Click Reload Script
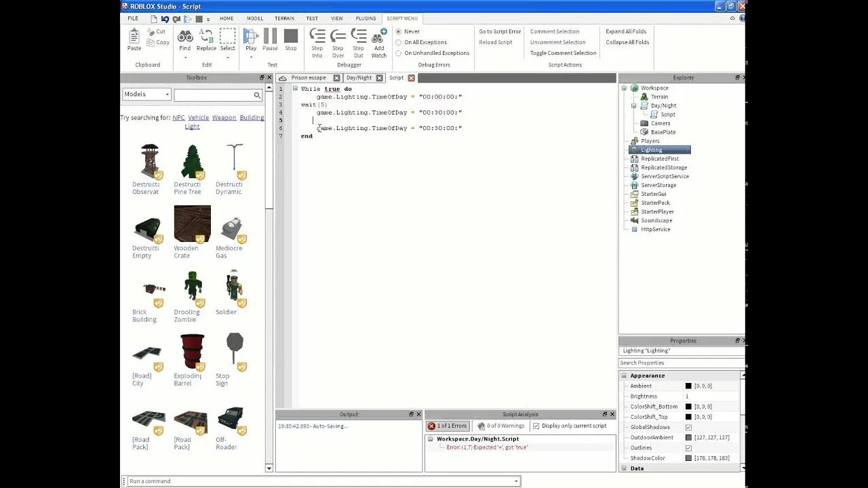868x488 pixels. [x=496, y=42]
